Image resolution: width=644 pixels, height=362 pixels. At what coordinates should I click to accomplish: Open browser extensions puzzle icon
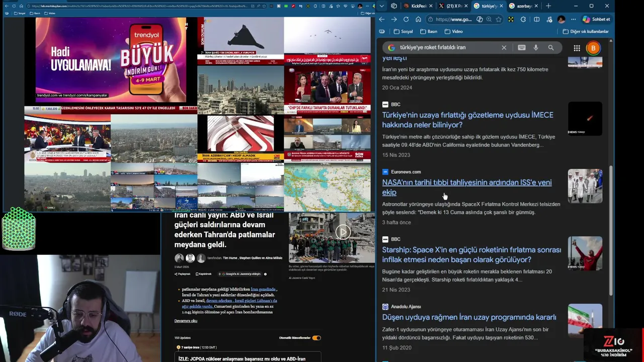(523, 19)
